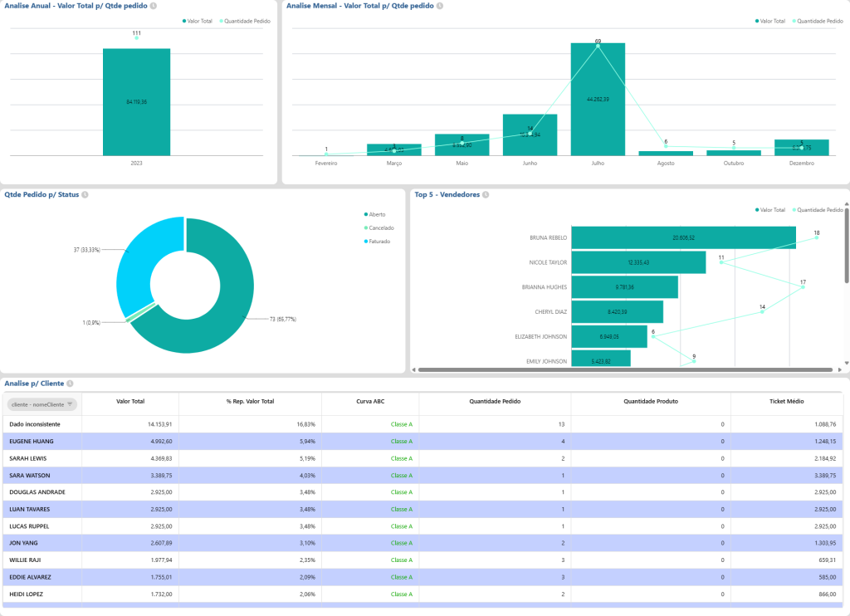Click info icon beside Analise Mensal title
Viewport: 850px width, 616px height.
click(440, 6)
